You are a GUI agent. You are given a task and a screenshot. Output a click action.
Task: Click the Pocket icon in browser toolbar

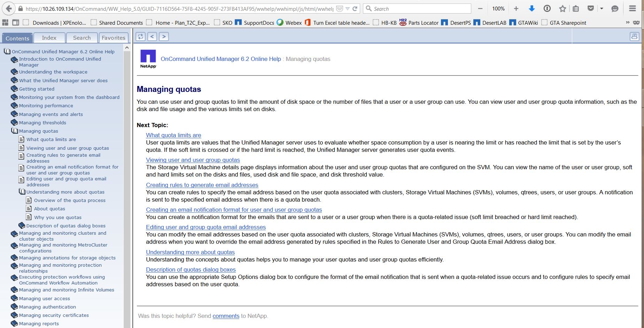coord(591,9)
